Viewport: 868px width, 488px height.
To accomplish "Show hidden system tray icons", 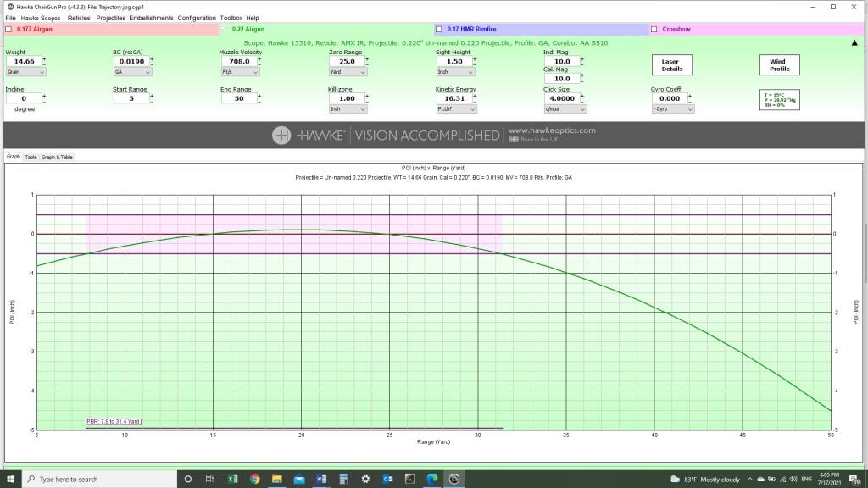I will coord(749,480).
